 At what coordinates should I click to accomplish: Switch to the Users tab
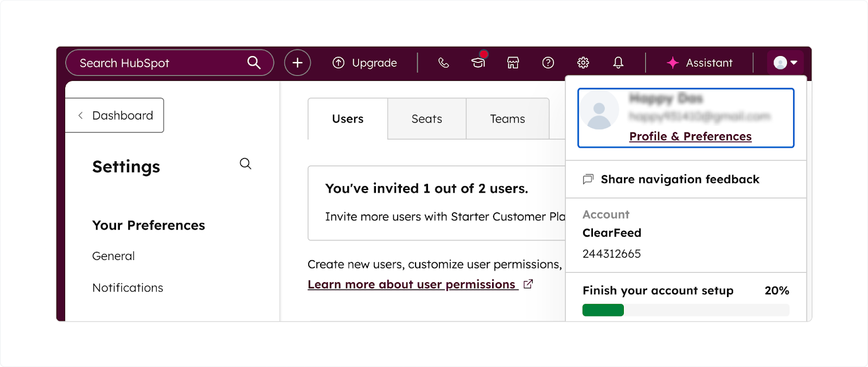tap(348, 119)
